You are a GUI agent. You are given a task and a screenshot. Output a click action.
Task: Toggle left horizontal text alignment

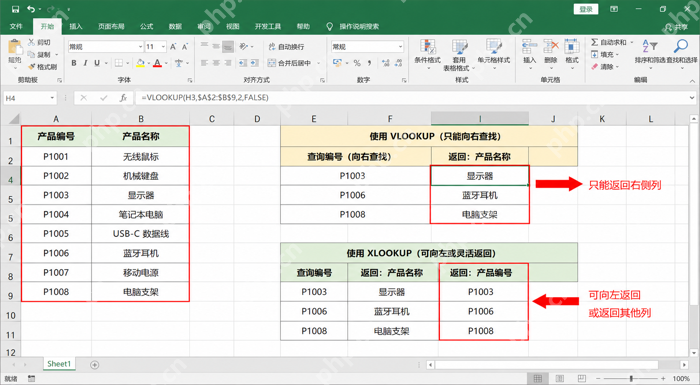click(x=204, y=63)
